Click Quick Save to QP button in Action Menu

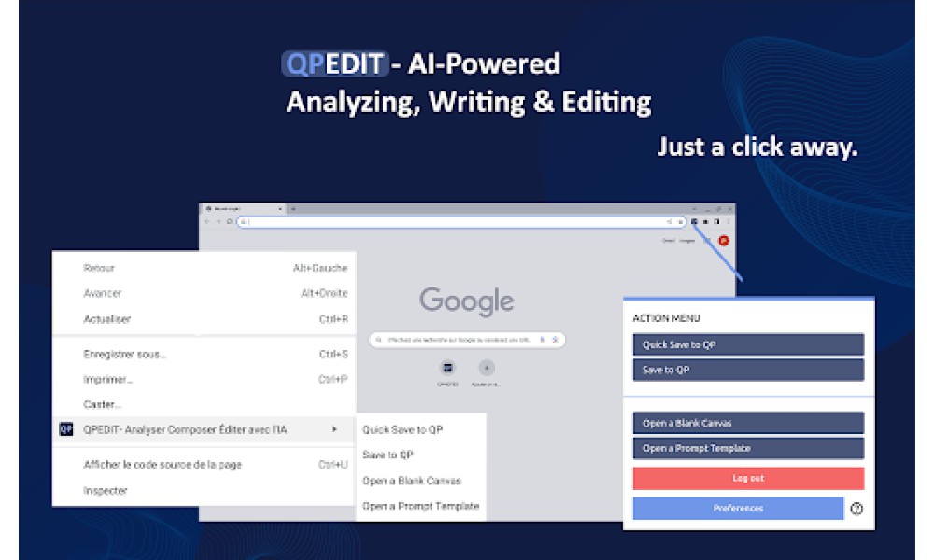(x=748, y=344)
